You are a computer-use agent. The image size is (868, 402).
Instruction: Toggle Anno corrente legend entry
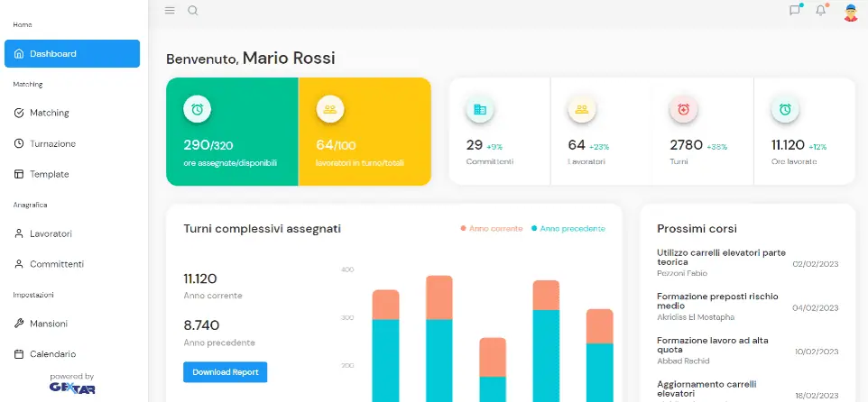pos(492,228)
